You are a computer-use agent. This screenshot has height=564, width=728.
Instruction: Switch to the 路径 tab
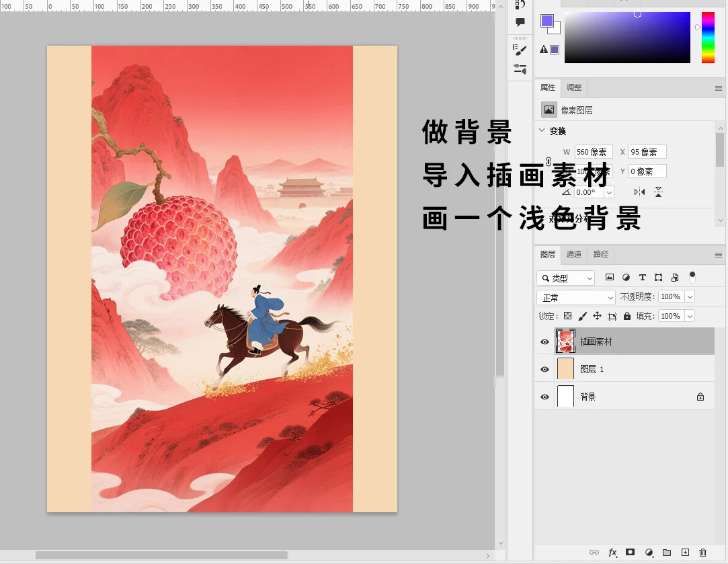tap(601, 254)
